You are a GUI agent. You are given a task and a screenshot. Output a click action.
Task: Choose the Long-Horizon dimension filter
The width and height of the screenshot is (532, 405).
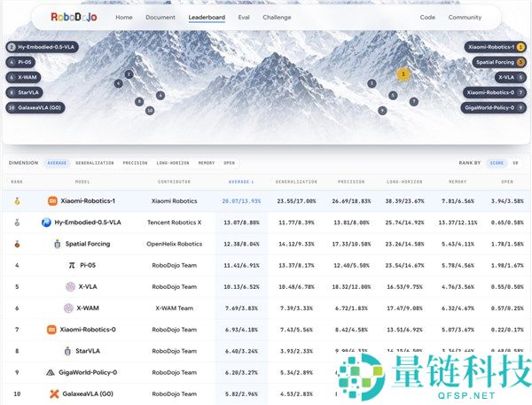point(173,163)
